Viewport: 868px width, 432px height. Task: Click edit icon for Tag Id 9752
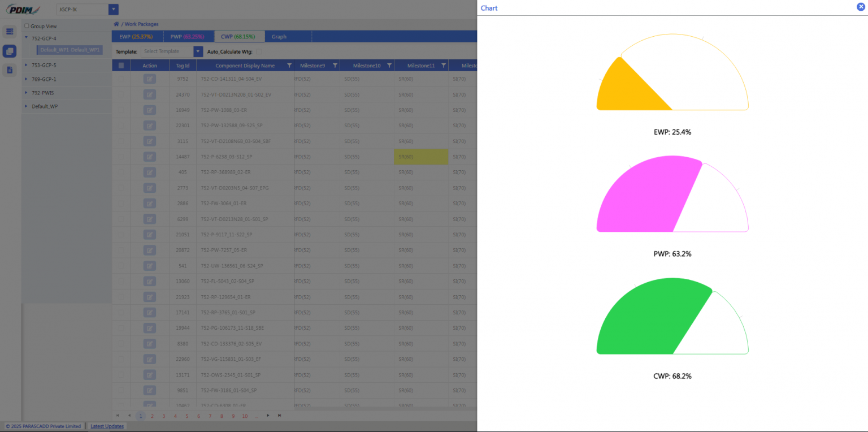[x=150, y=79]
